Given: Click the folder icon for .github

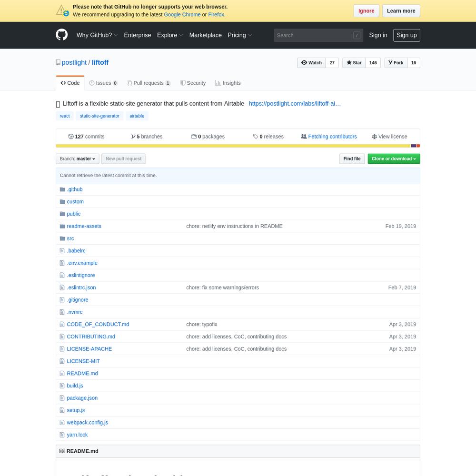Looking at the screenshot, I should 62,189.
